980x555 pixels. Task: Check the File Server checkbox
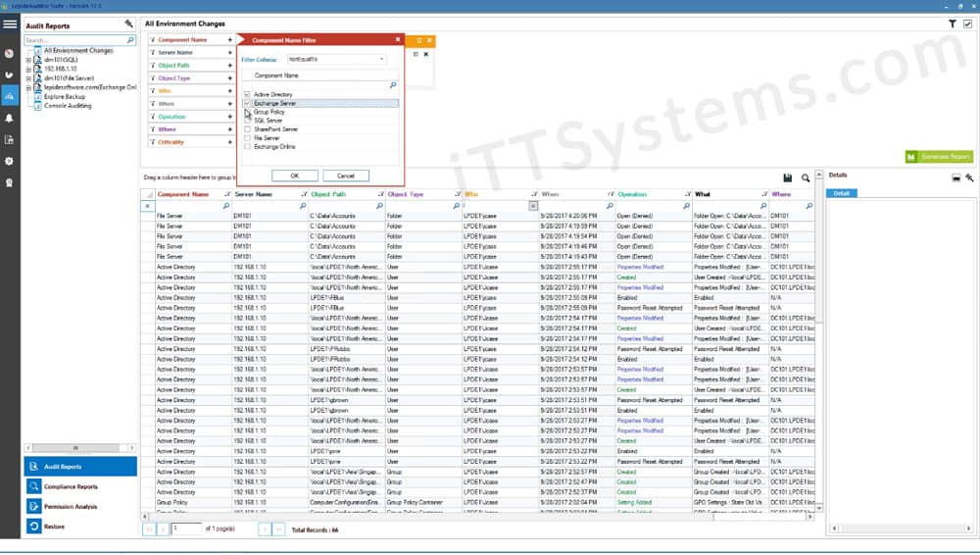248,138
